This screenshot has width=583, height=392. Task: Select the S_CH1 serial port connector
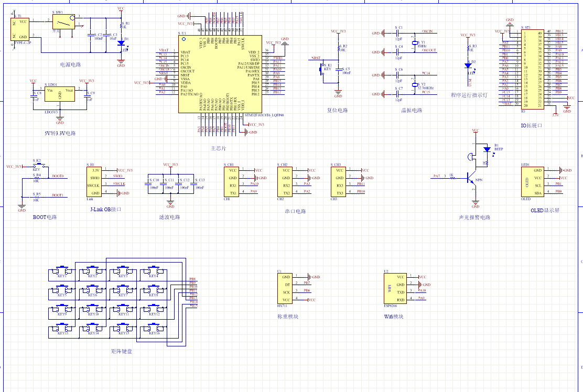(233, 181)
